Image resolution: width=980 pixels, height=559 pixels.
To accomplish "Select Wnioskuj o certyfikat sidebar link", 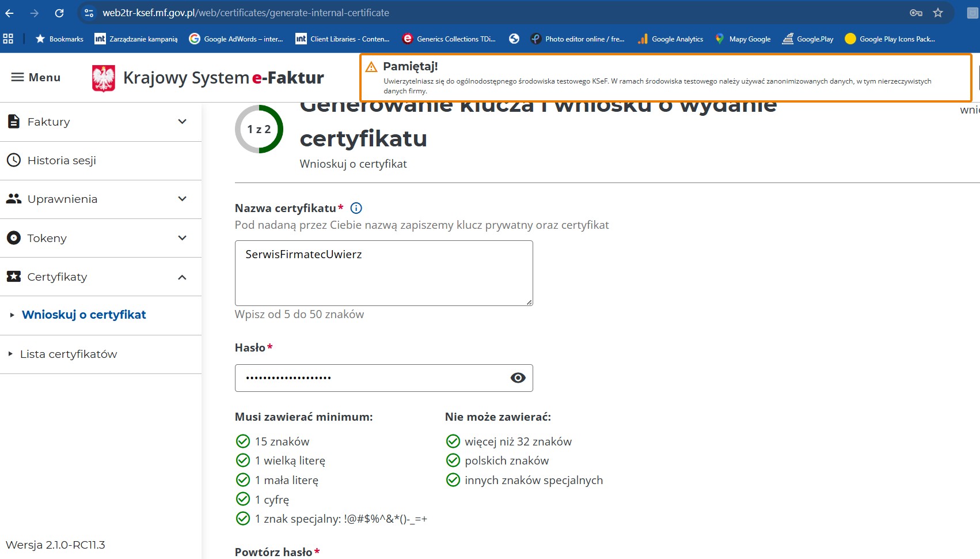I will [x=84, y=315].
